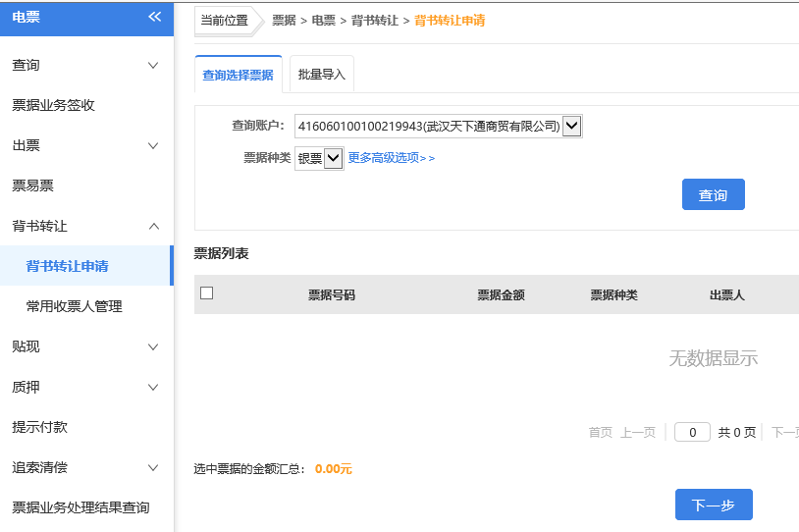This screenshot has width=799, height=532.
Task: Click the 票据种类 column header in table
Action: [614, 295]
